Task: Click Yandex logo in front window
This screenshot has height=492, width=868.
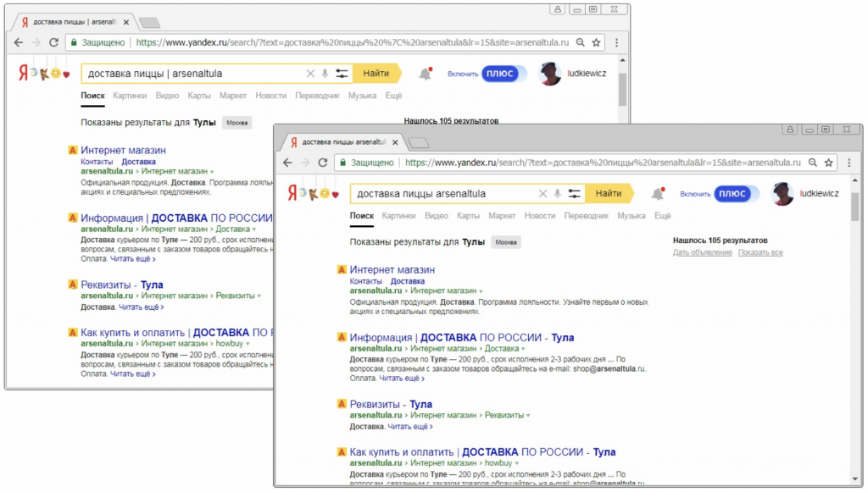Action: point(292,193)
